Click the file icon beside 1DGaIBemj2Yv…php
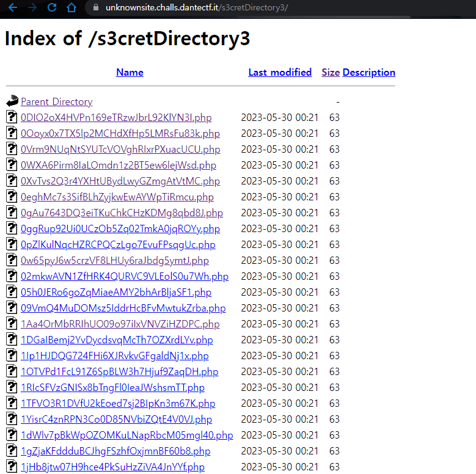Viewport: 476px width, 474px height. tap(12, 339)
